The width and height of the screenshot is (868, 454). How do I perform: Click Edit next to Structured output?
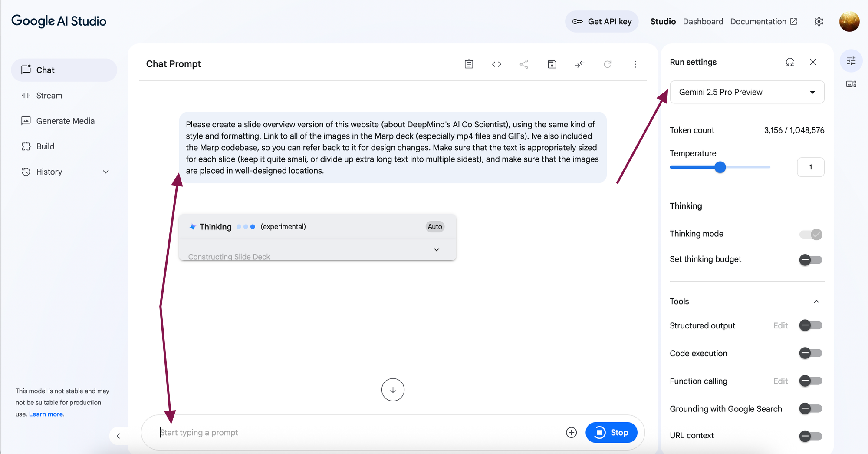coord(780,326)
